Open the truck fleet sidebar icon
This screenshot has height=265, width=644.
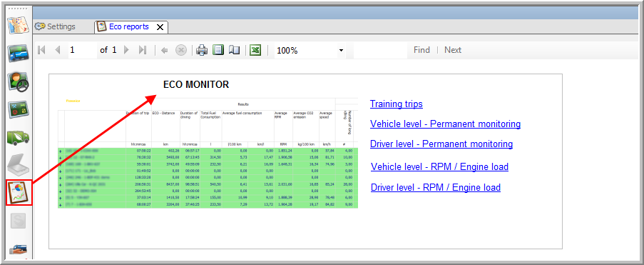[18, 53]
